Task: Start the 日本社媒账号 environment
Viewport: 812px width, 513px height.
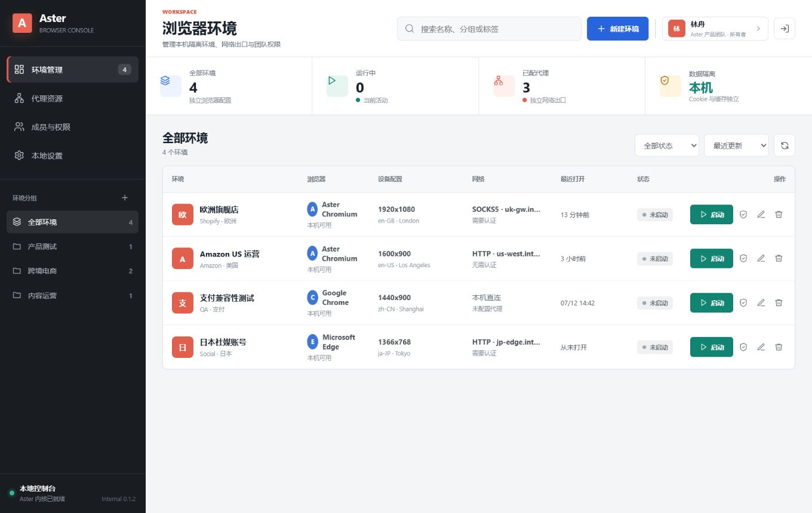Action: [712, 347]
